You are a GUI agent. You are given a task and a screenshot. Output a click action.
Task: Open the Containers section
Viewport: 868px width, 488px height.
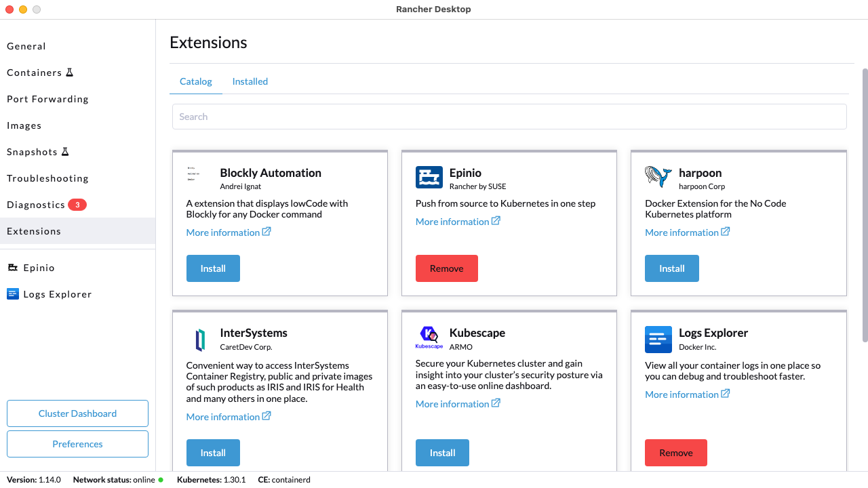pyautogui.click(x=77, y=73)
